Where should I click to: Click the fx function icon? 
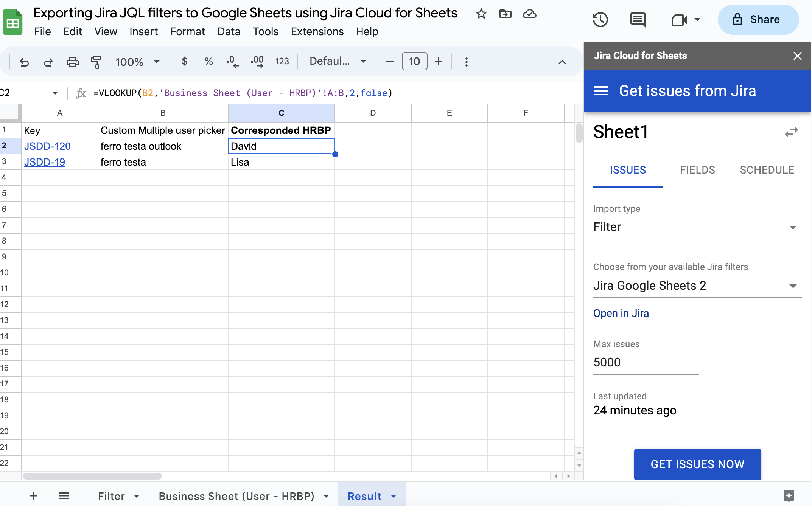[x=81, y=93]
